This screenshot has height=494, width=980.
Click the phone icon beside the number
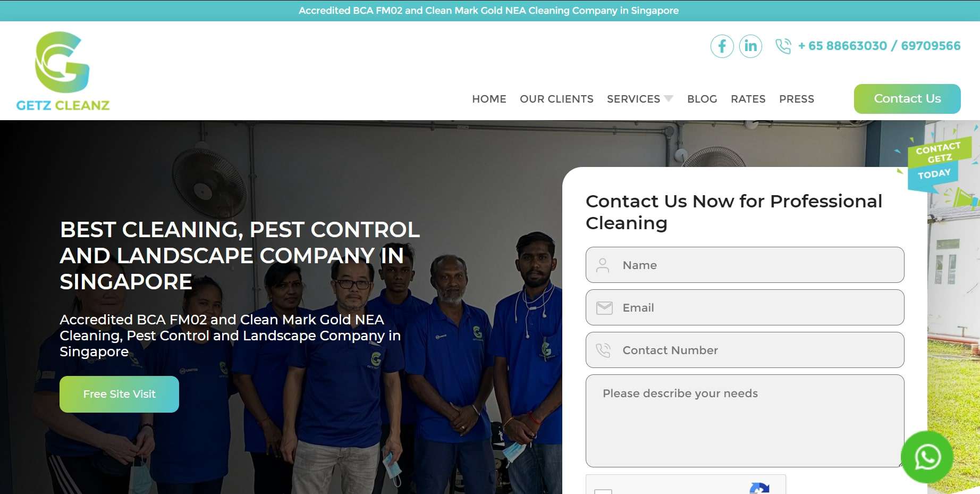pyautogui.click(x=783, y=46)
